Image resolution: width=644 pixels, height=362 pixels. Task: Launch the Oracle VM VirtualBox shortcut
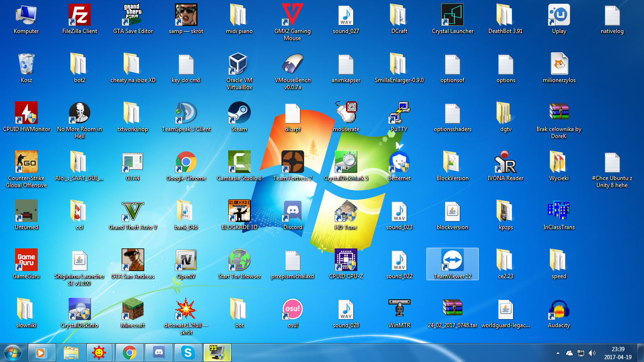(x=239, y=64)
